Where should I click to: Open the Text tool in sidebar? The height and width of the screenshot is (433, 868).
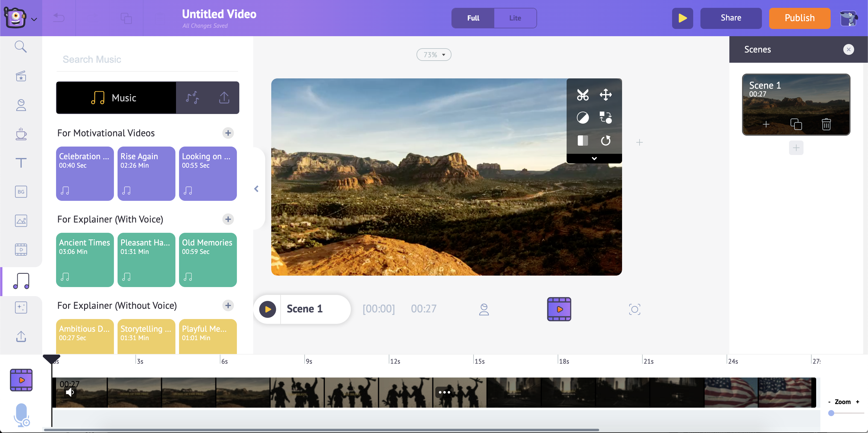(x=21, y=163)
